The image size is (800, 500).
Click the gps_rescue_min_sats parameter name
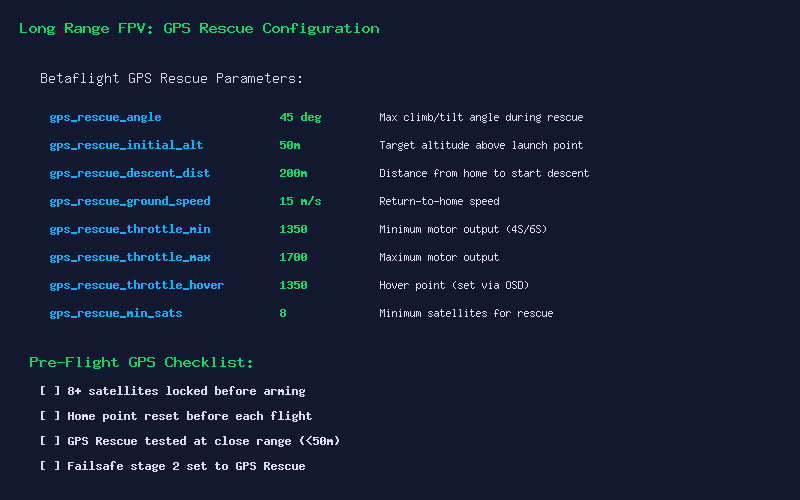point(116,314)
